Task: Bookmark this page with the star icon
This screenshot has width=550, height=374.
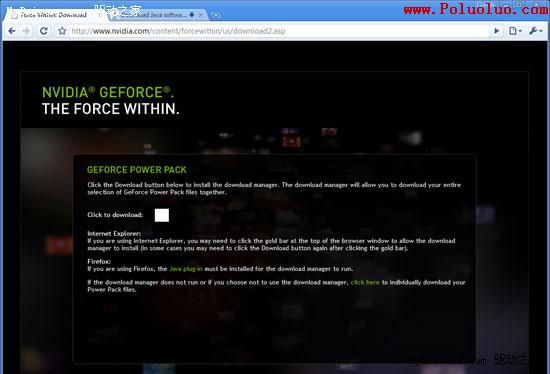Action: (x=62, y=31)
